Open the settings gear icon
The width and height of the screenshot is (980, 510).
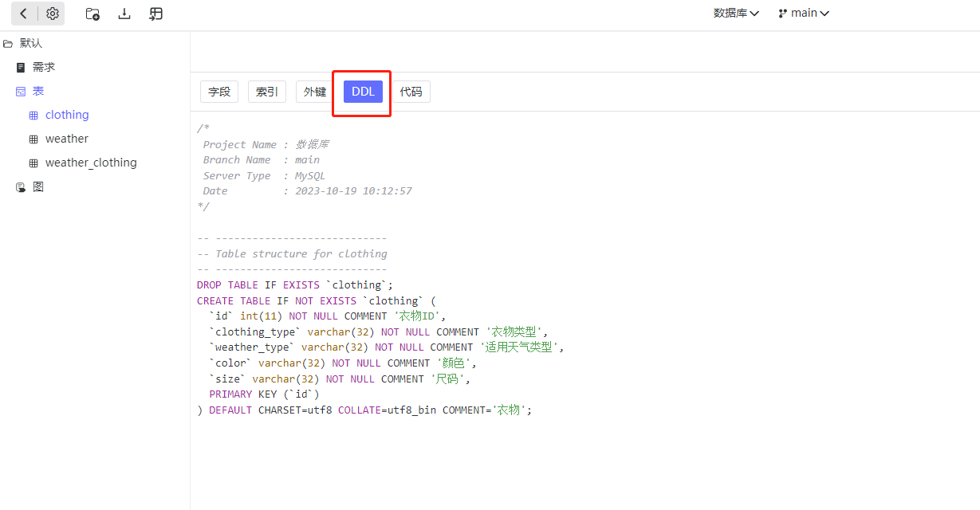(x=52, y=14)
